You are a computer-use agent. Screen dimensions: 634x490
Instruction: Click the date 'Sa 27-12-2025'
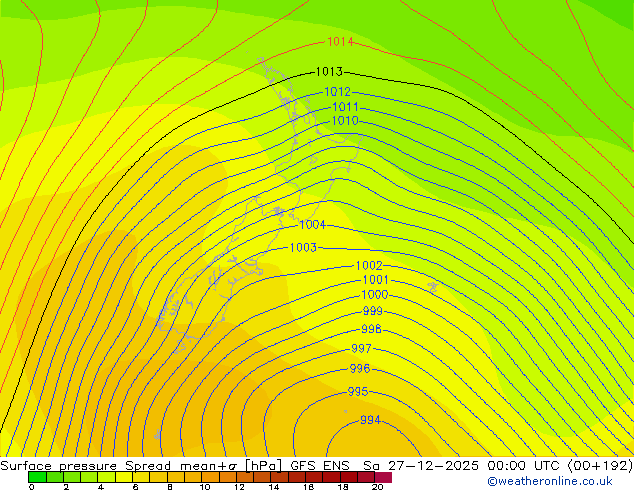click(421, 466)
